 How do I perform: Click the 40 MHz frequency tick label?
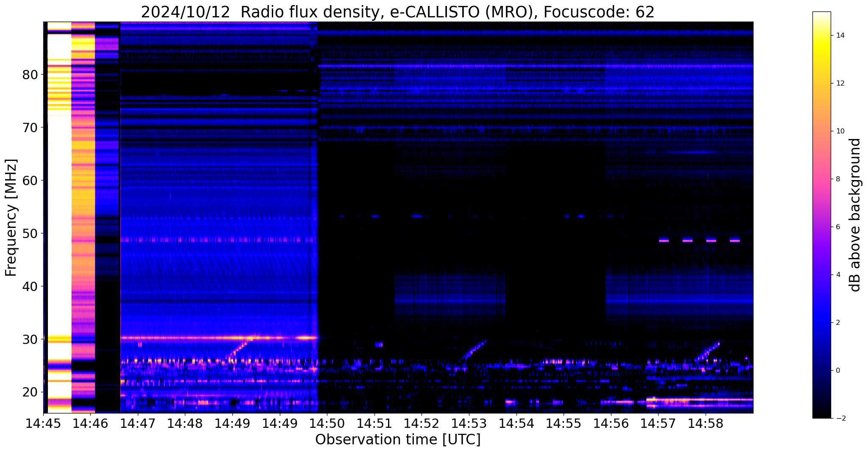click(x=30, y=287)
